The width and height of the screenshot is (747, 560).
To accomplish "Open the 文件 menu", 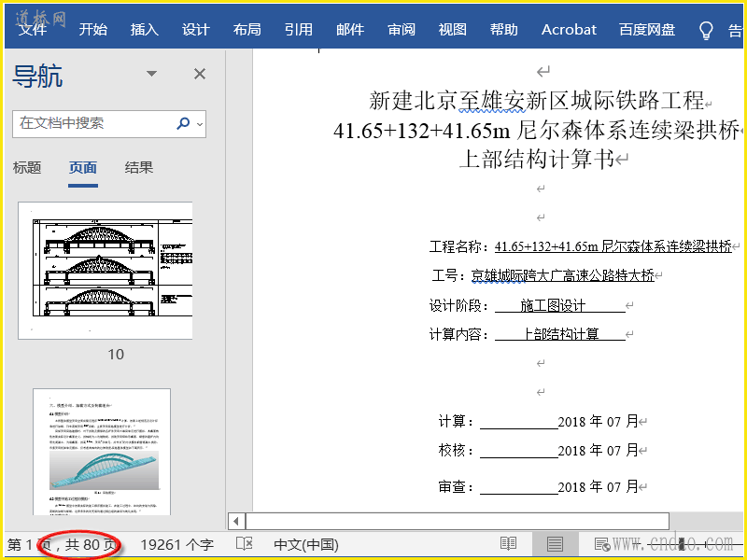I will pos(33,30).
